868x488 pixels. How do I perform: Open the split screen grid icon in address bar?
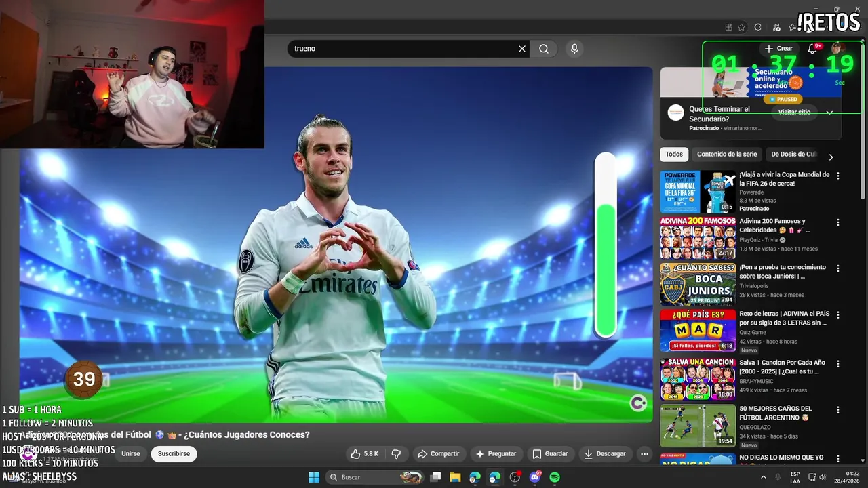(728, 27)
